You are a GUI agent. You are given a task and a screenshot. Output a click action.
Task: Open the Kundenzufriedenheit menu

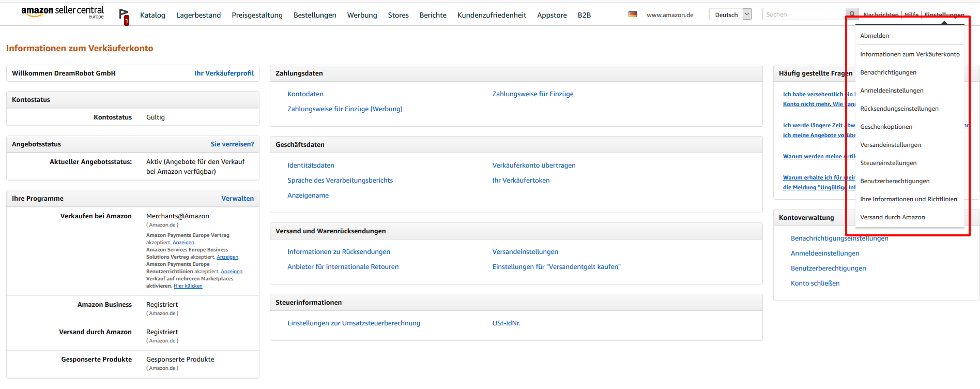[492, 15]
